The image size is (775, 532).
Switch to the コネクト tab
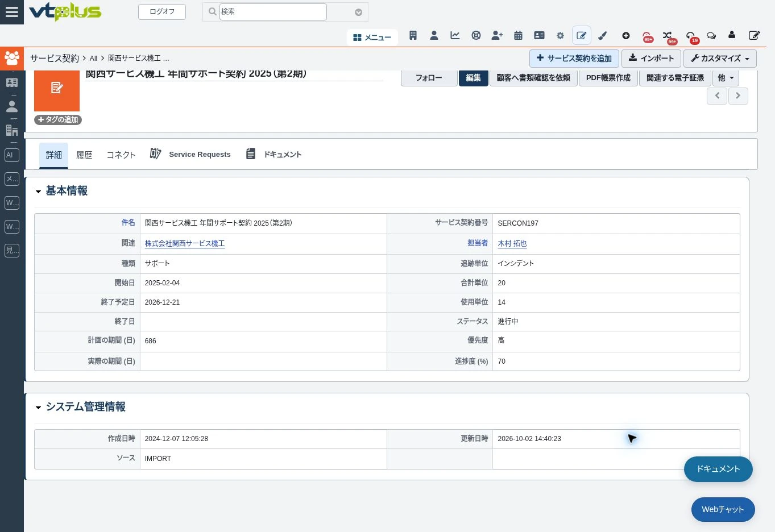121,155
